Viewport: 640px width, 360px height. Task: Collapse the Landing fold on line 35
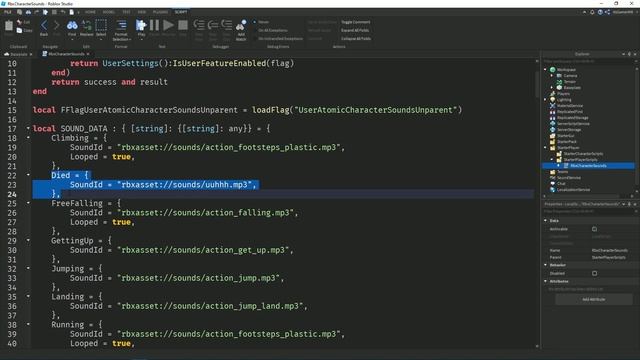coord(28,296)
